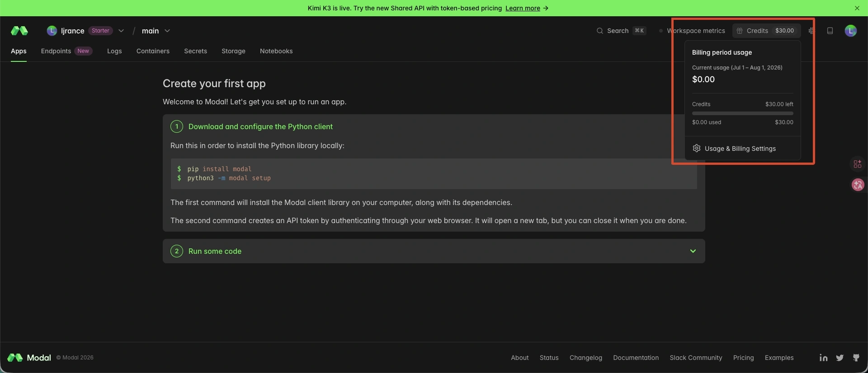Switch to the Apps tab
The height and width of the screenshot is (373, 868).
tap(19, 51)
